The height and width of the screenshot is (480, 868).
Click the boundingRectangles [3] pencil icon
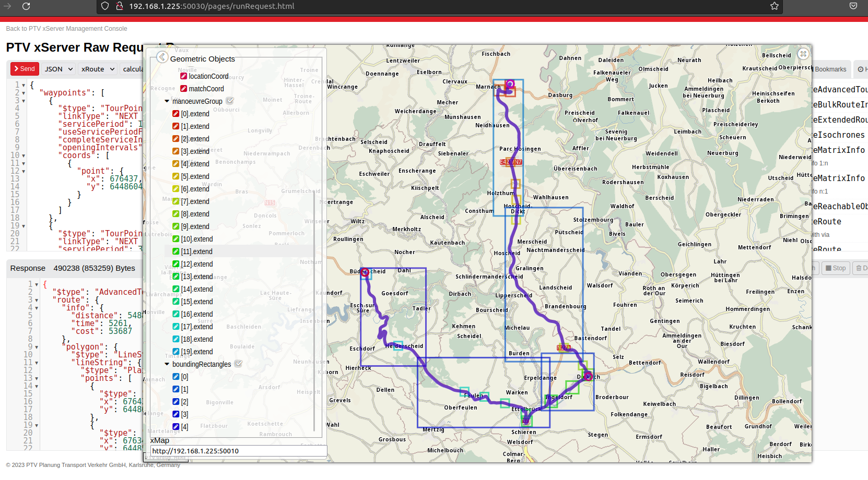click(176, 414)
